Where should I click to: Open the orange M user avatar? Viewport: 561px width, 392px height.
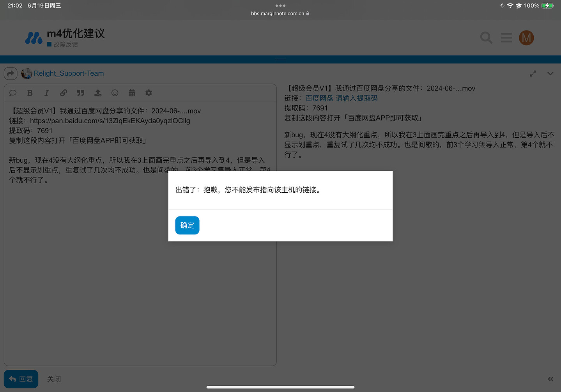[x=526, y=38]
